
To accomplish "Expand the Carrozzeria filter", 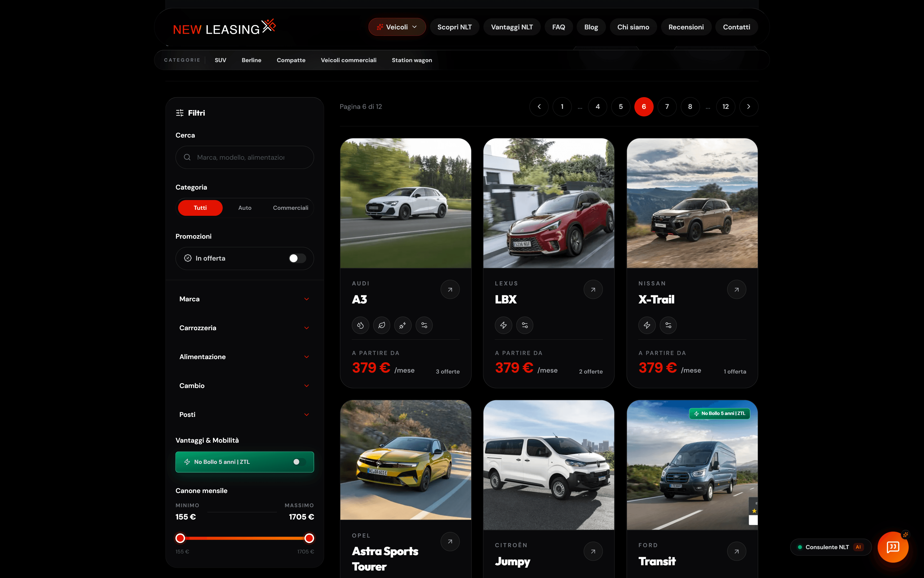I will [244, 328].
